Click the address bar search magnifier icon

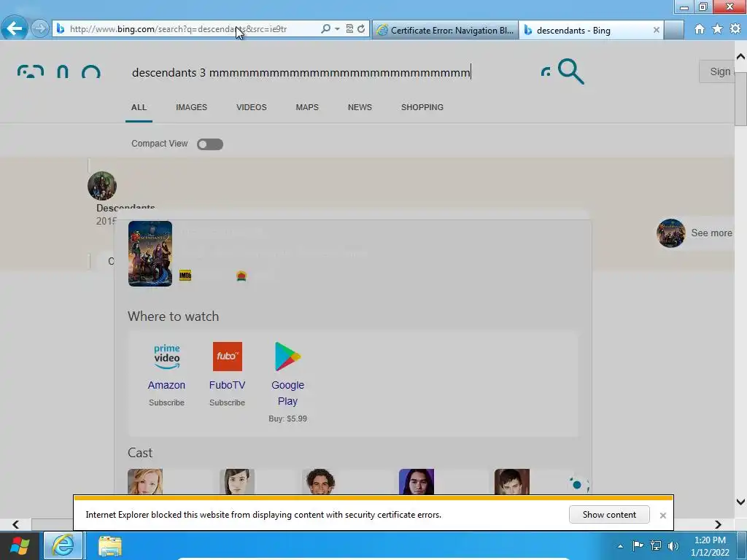(x=325, y=29)
